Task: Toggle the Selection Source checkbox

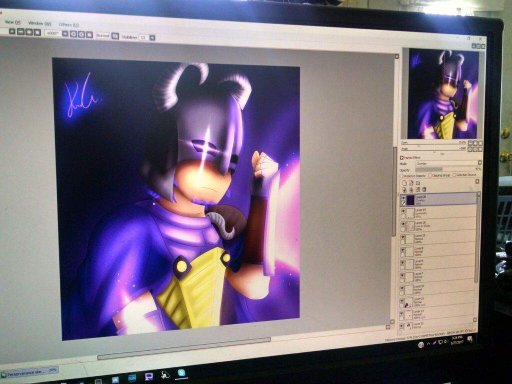Action: (454, 175)
